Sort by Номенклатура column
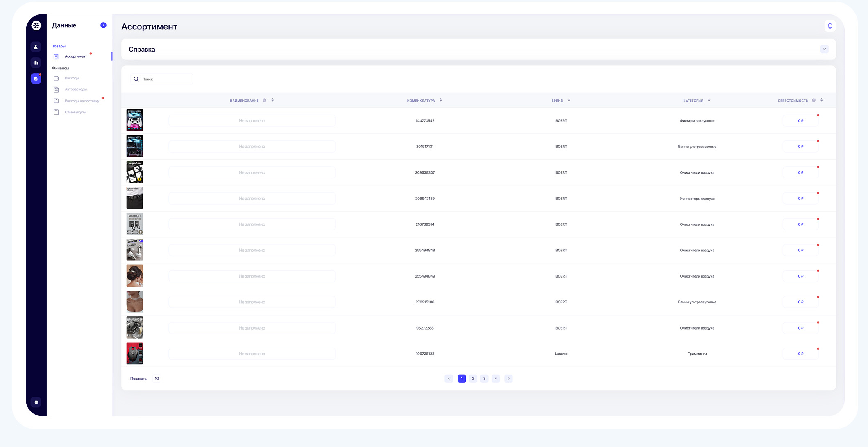 [441, 100]
